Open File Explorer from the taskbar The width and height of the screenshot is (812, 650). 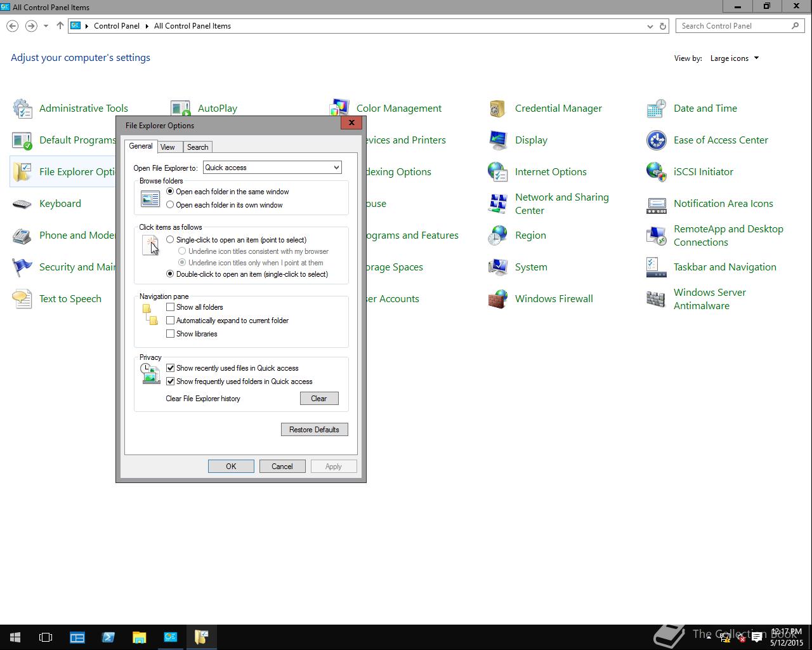139,637
